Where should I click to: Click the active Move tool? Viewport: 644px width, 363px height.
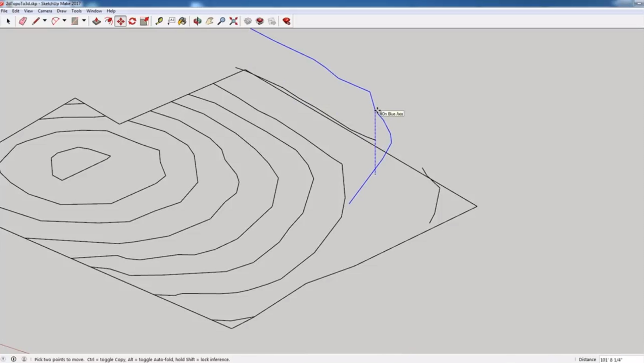pos(121,21)
